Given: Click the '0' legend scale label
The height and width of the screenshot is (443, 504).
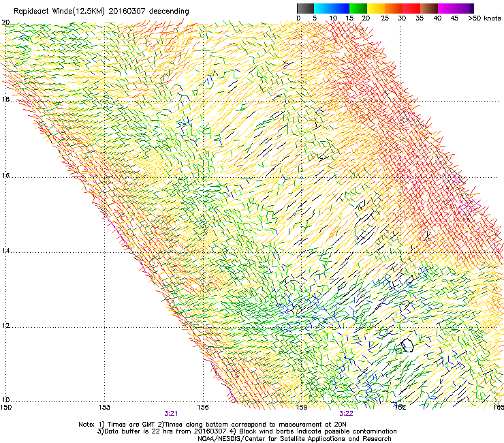Looking at the screenshot, I should [x=298, y=18].
